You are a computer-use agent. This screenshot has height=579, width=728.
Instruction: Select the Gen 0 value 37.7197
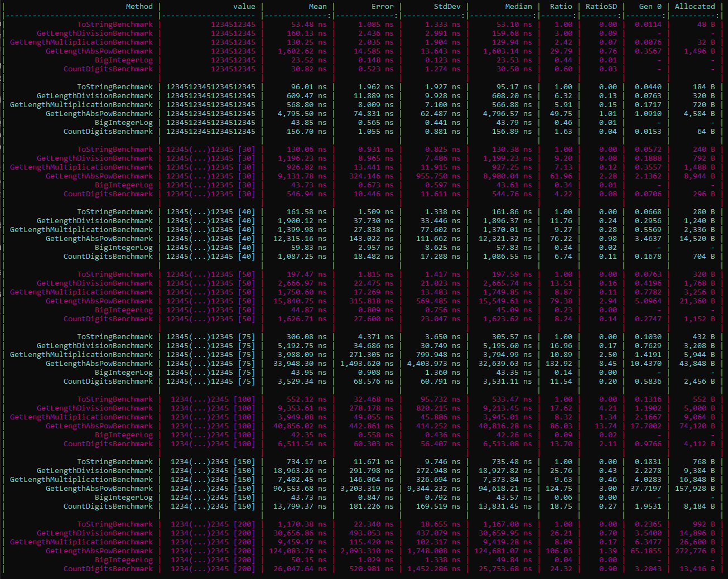coord(646,489)
